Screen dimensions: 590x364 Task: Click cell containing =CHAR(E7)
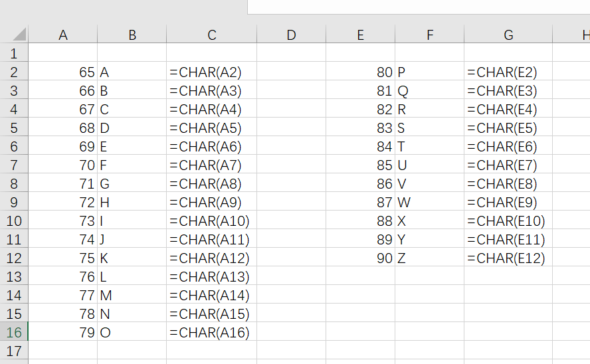pos(508,165)
